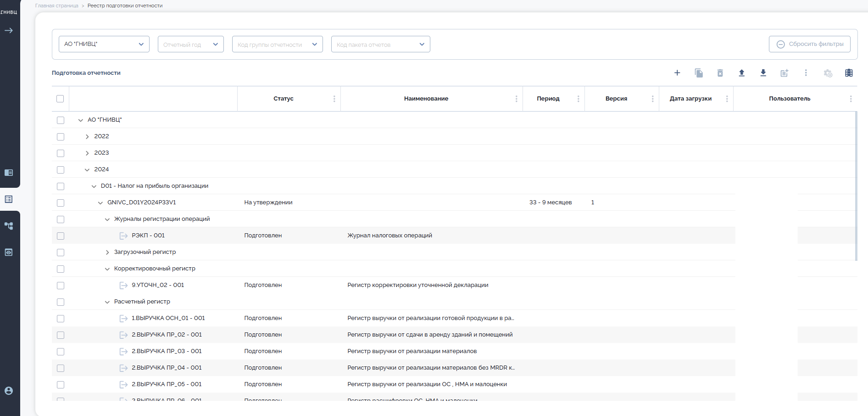Click the Пользователь column header

pyautogui.click(x=790, y=99)
